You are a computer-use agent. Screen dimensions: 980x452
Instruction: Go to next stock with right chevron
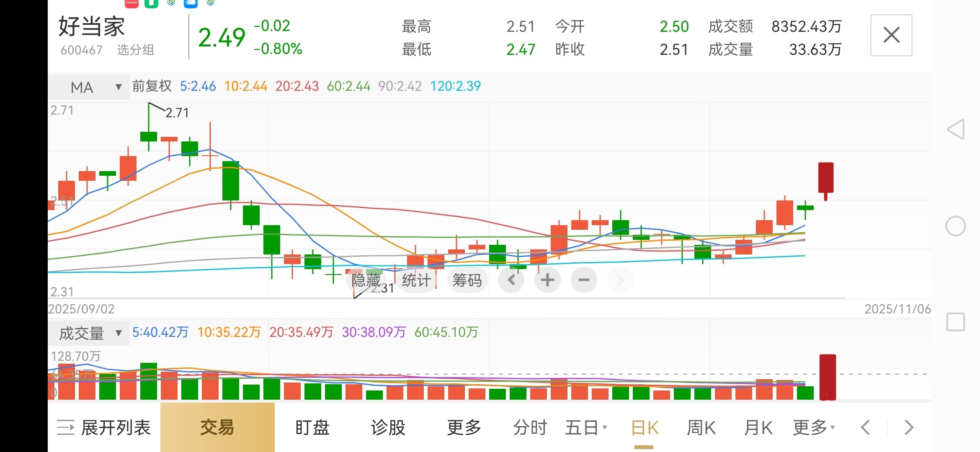[x=908, y=427]
